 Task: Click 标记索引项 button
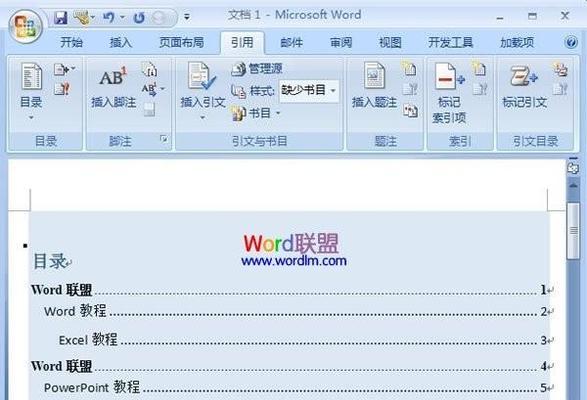click(x=449, y=94)
